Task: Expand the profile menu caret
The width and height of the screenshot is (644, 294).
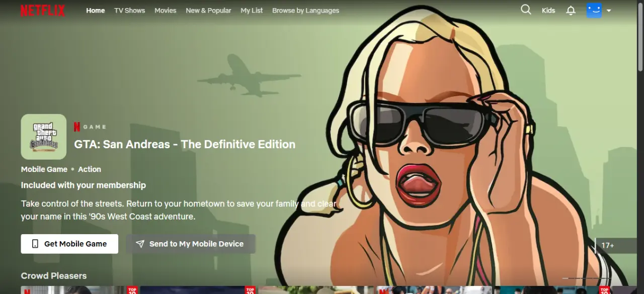Action: pos(609,11)
